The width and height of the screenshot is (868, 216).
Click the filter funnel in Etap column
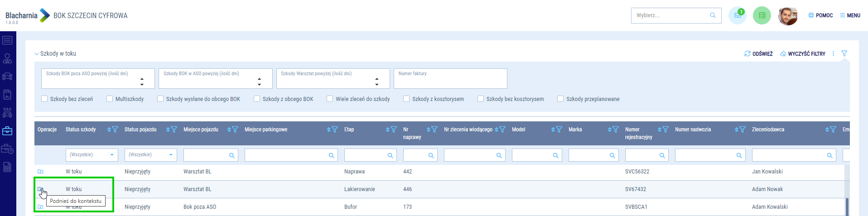pyautogui.click(x=393, y=130)
